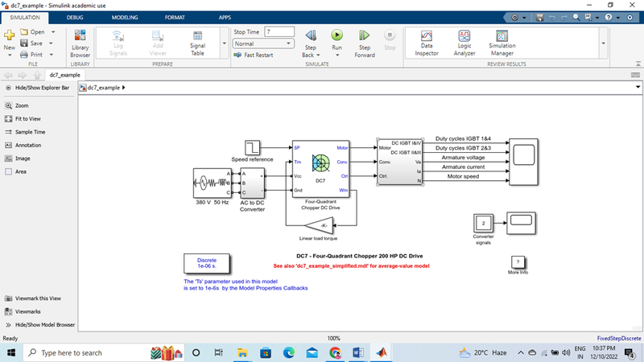This screenshot has height=362, width=644.
Task: Open the Simulation Manager
Action: [502, 43]
